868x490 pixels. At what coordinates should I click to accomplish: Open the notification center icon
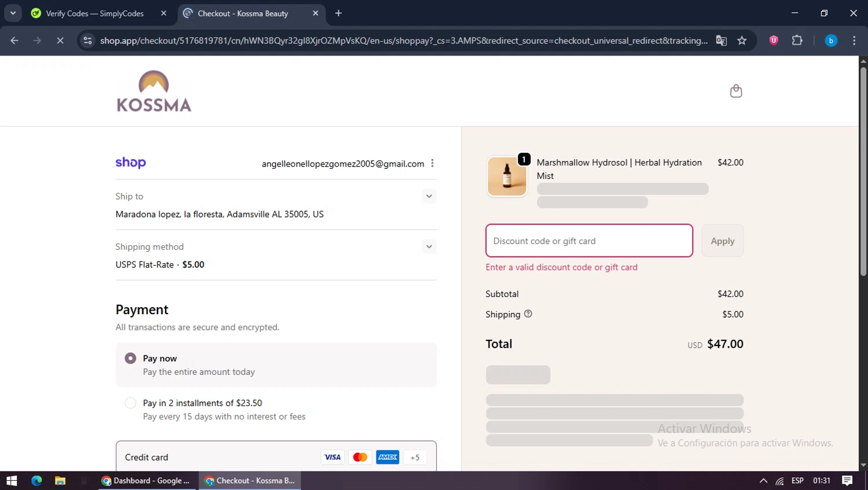[x=847, y=481]
